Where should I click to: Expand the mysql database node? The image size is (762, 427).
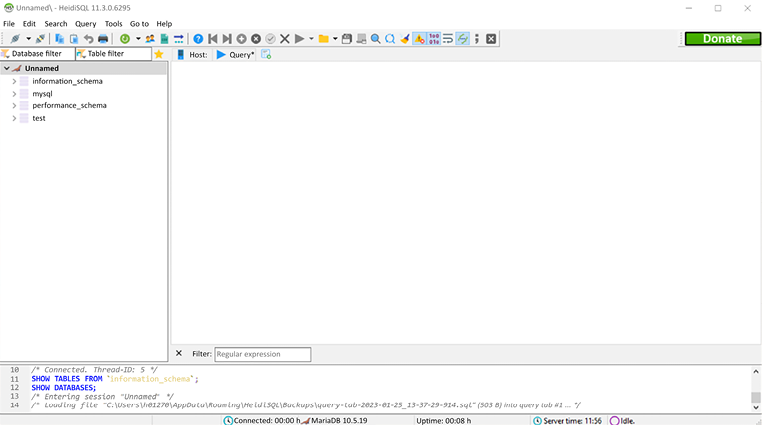14,94
